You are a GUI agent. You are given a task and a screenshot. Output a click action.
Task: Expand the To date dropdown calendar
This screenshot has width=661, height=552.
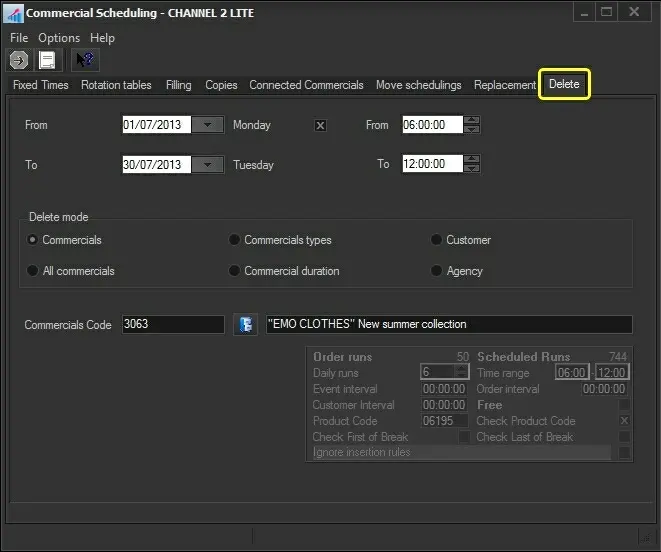tap(207, 164)
